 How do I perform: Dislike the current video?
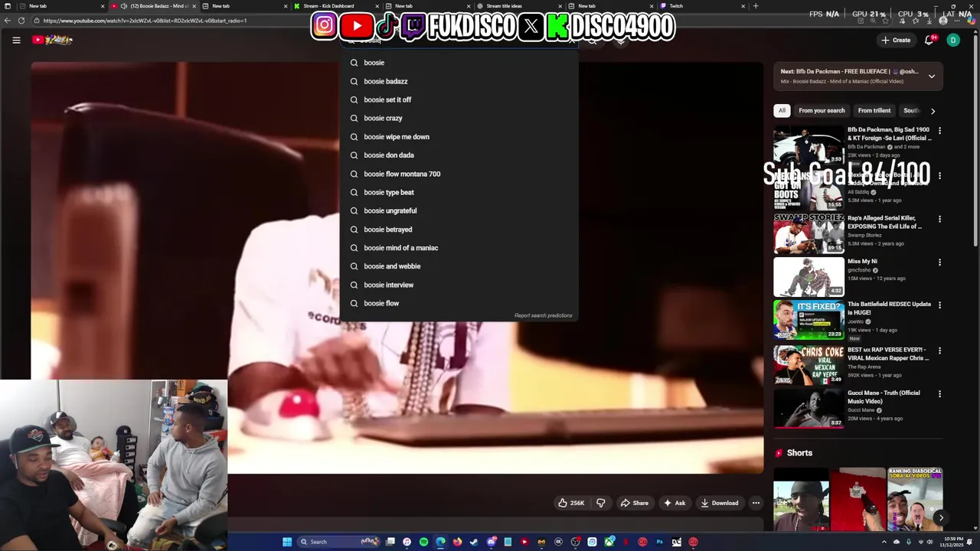(x=601, y=503)
